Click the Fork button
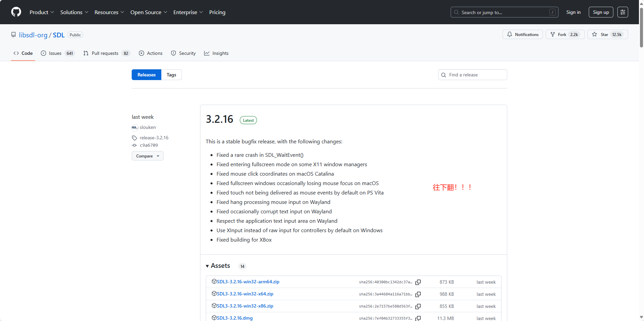This screenshot has width=644, height=321. [x=565, y=34]
